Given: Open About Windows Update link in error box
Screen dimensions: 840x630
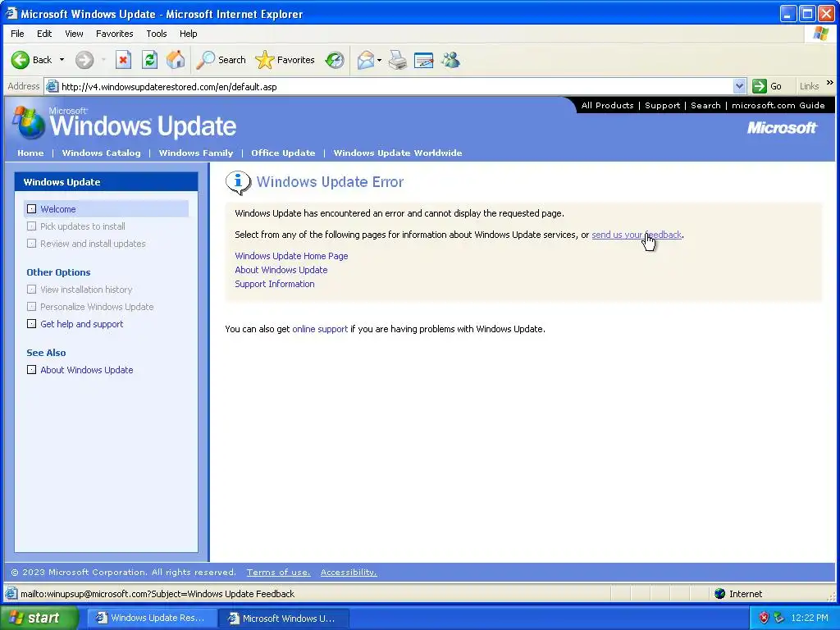Looking at the screenshot, I should (x=281, y=270).
